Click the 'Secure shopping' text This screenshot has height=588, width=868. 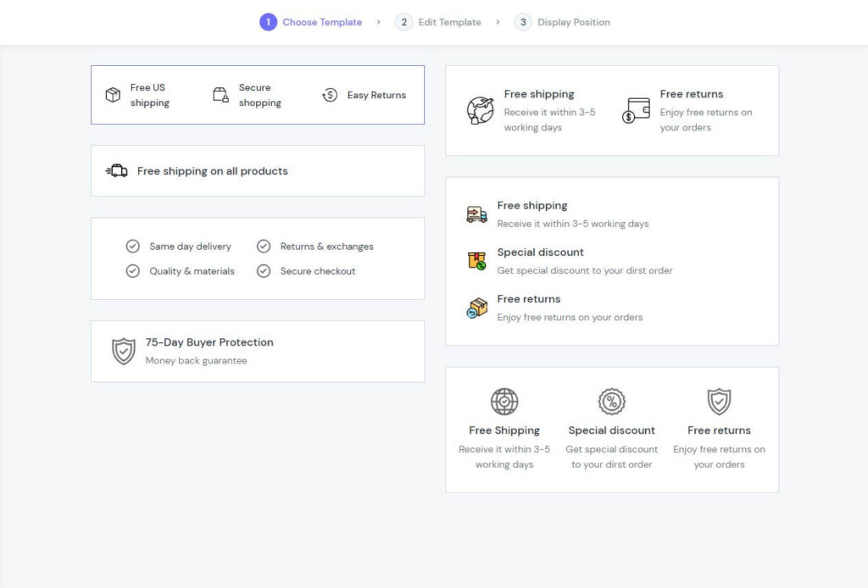coord(260,95)
